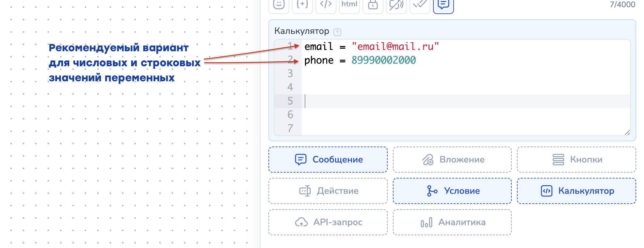Image resolution: width=644 pixels, height=248 pixels.
Task: Add a Действие action block
Action: coord(328,191)
